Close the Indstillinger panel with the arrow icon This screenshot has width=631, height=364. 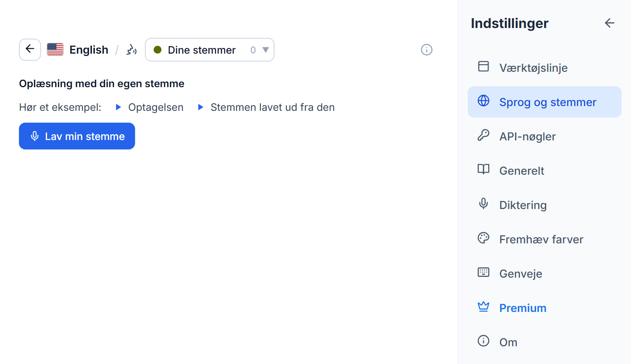coord(610,23)
